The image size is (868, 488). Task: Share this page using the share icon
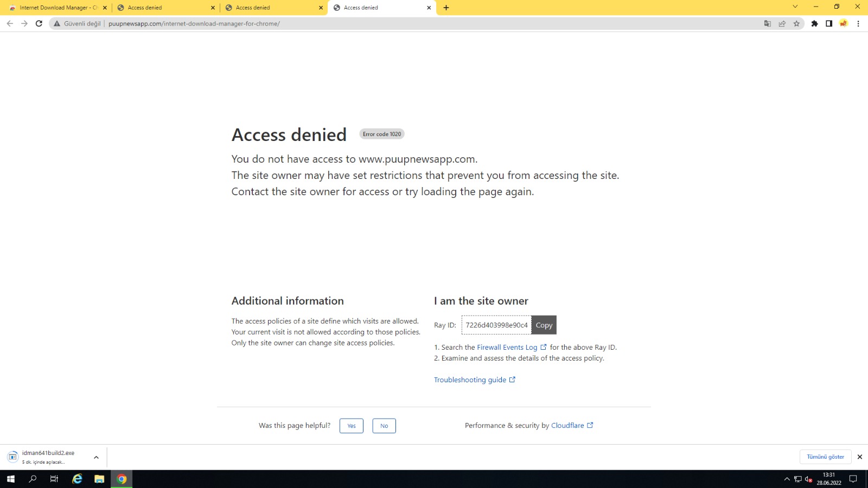coord(782,23)
